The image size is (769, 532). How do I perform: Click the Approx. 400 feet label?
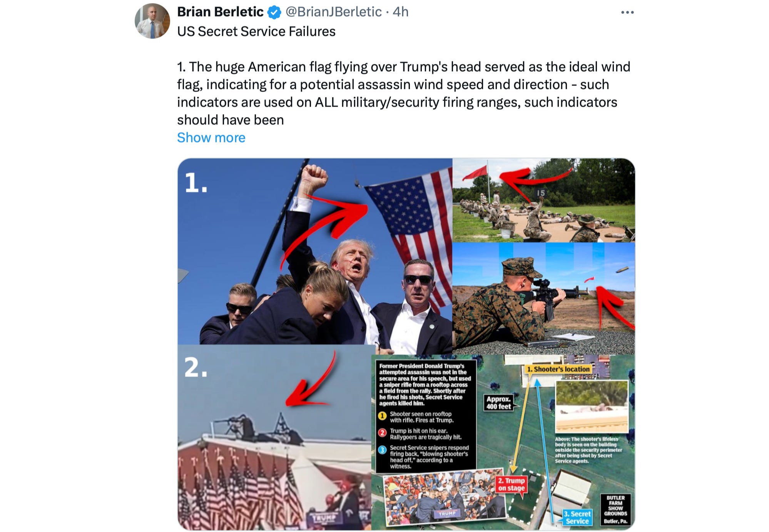click(498, 403)
